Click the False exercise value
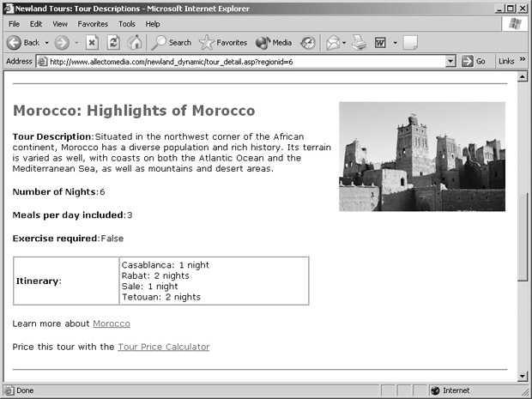This screenshot has height=399, width=532. coord(112,239)
